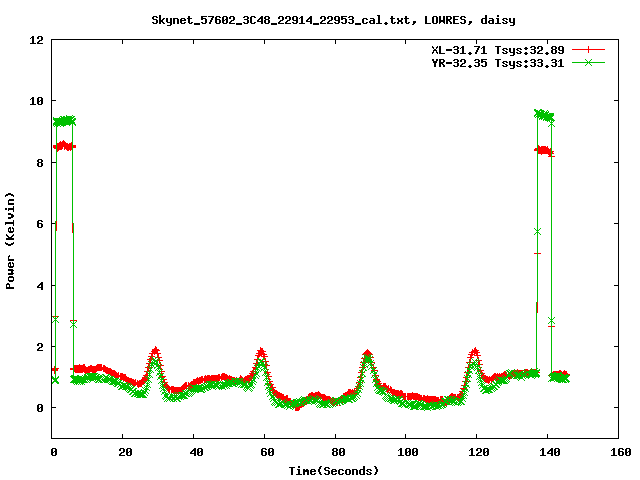The width and height of the screenshot is (640, 480).
Task: Click the plot title Skynet_57602_3C48_22914_22953_cal.txt
Action: 333,20
